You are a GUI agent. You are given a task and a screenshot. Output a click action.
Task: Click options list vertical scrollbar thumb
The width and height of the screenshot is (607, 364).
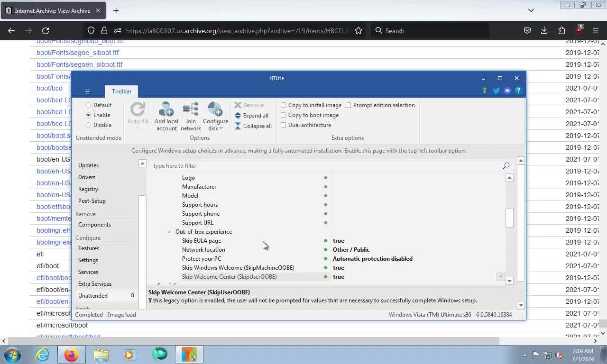[x=509, y=218]
